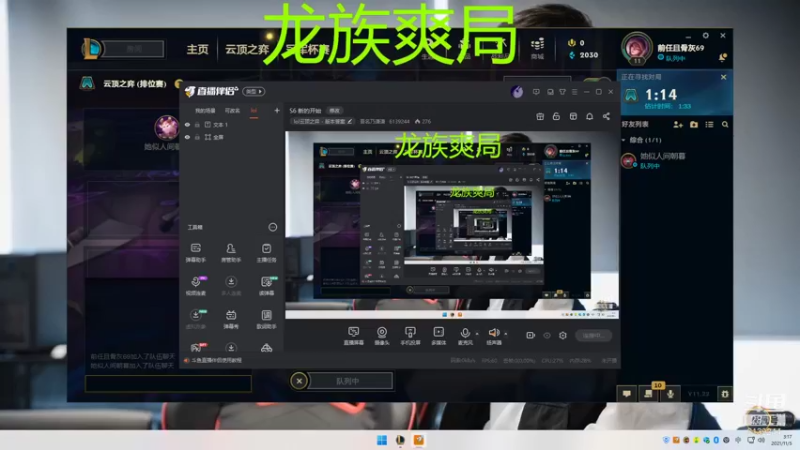The width and height of the screenshot is (800, 450).
Task: Open the hamburger menu in streaming app
Action: click(x=574, y=92)
